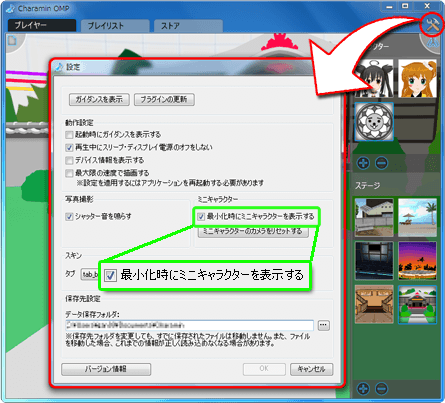Click the OK button

264,369
